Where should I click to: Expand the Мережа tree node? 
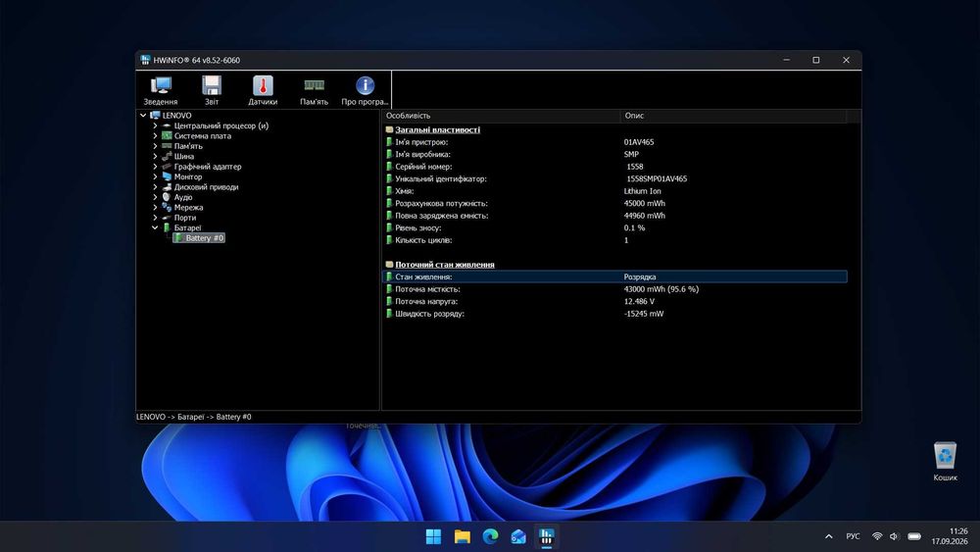coord(155,207)
